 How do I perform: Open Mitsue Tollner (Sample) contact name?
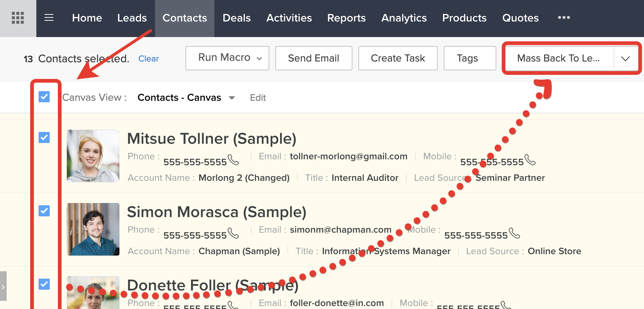[212, 139]
